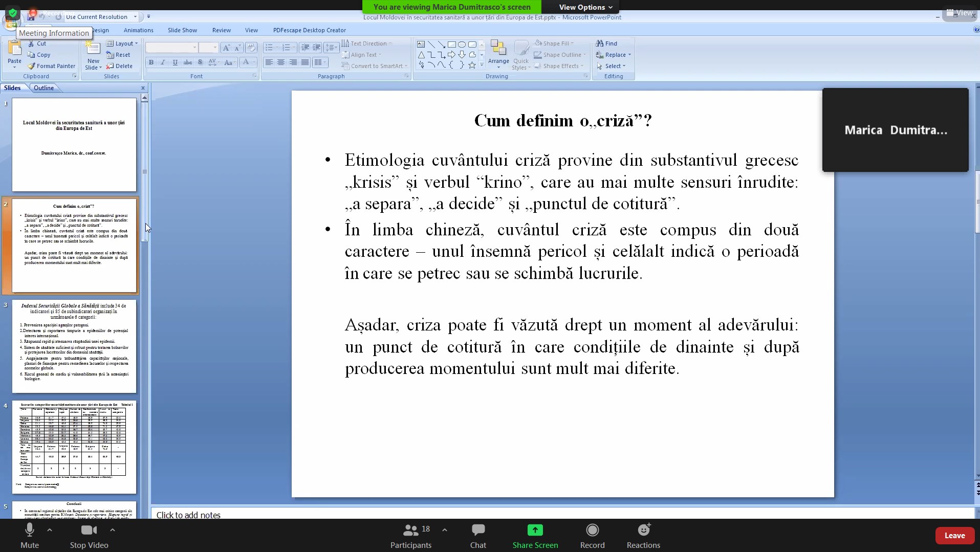Toggle Underline formatting
This screenshot has height=552, width=980.
[x=175, y=62]
